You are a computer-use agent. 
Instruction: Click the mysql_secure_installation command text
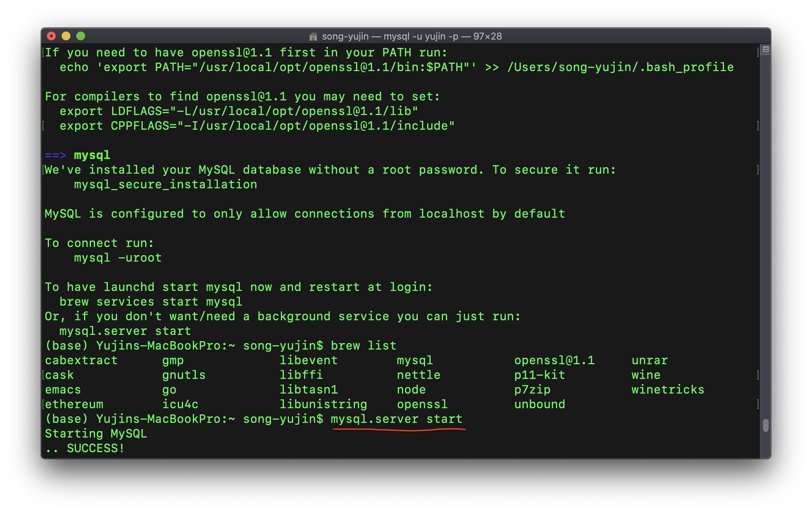[x=165, y=185]
